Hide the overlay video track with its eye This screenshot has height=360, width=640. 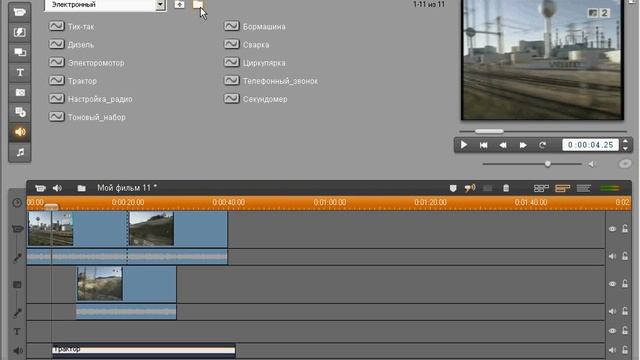(x=612, y=284)
